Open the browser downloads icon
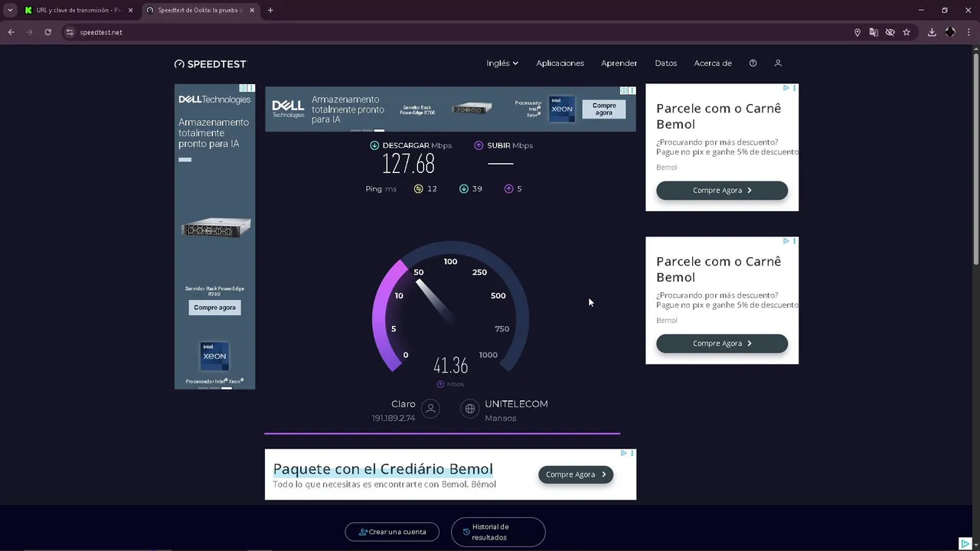The height and width of the screenshot is (551, 980). (x=932, y=32)
